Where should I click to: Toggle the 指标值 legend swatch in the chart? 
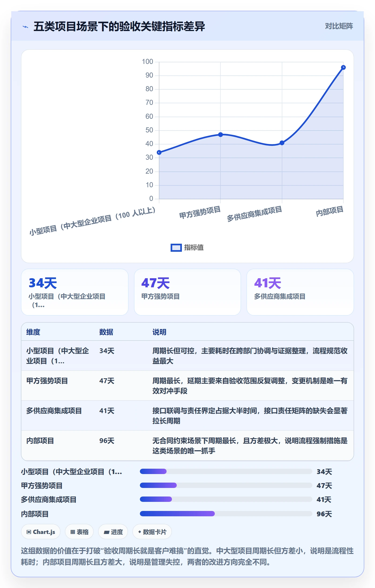point(176,248)
